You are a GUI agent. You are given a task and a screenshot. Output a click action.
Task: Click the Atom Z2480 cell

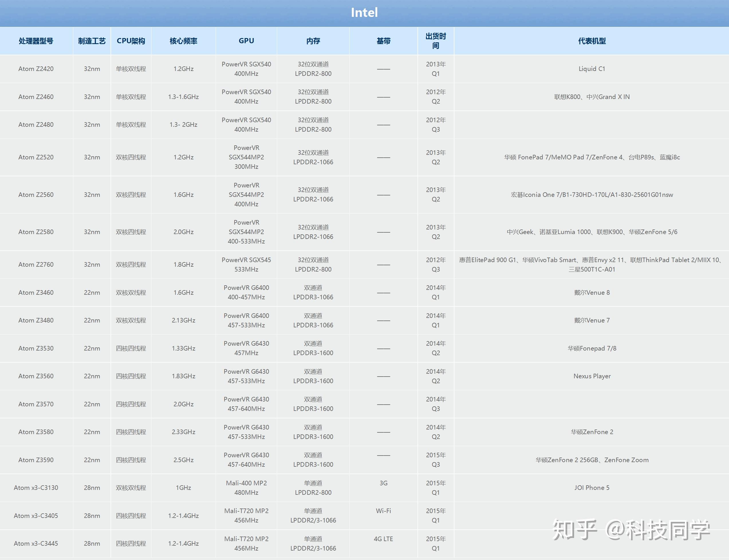click(36, 125)
